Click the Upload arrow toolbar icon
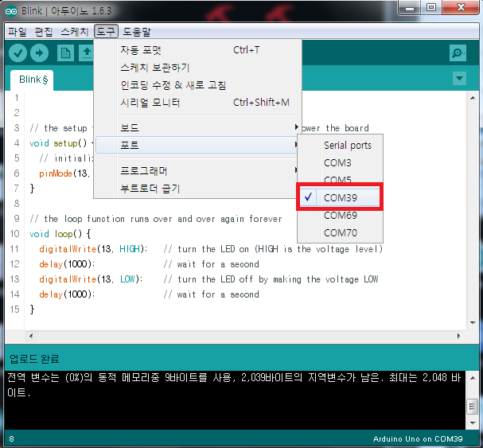 pos(40,53)
